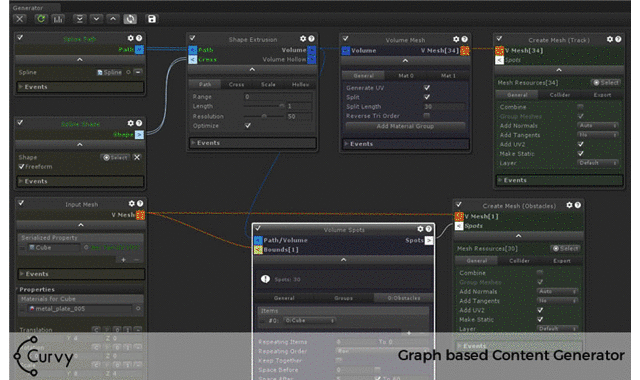Image resolution: width=640 pixels, height=380 pixels.
Task: Open Volume Mesh help icon
Action: tap(464, 39)
